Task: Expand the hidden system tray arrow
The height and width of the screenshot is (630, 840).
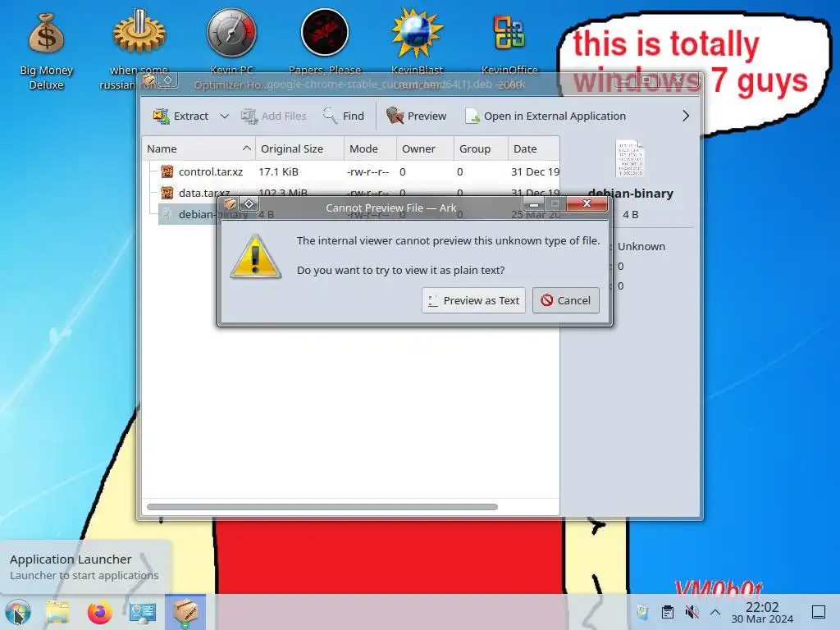Action: coord(715,612)
